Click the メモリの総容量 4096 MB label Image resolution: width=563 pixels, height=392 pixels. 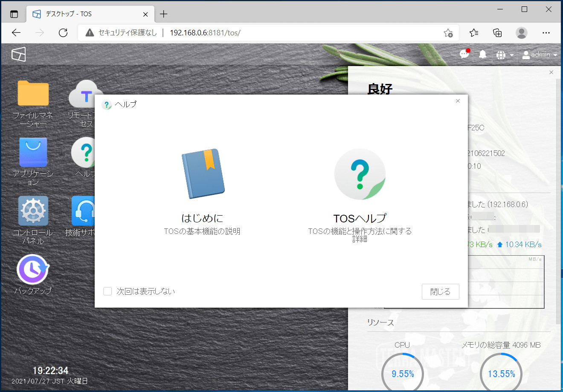pos(501,345)
